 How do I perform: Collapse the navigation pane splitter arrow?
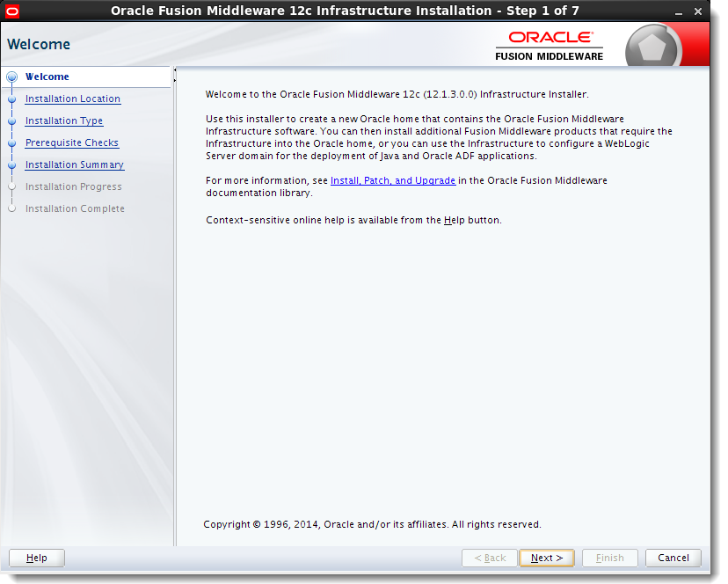tap(175, 70)
